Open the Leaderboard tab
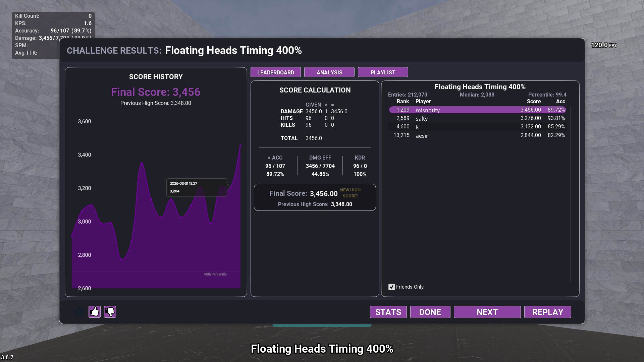644x362 pixels. pos(275,72)
